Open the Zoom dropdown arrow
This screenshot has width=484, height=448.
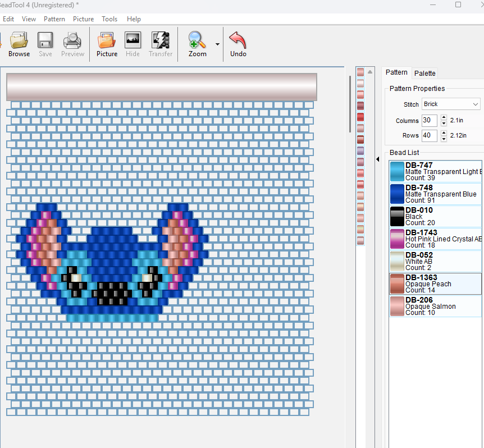218,44
